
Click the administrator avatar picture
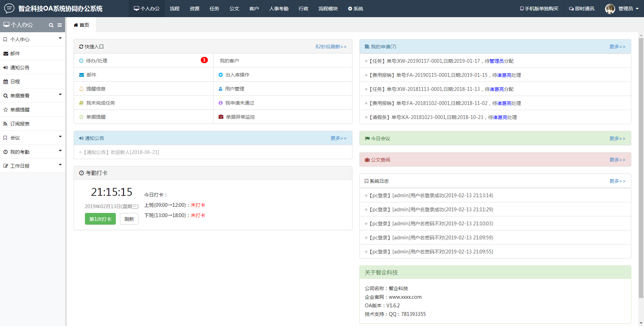click(610, 9)
